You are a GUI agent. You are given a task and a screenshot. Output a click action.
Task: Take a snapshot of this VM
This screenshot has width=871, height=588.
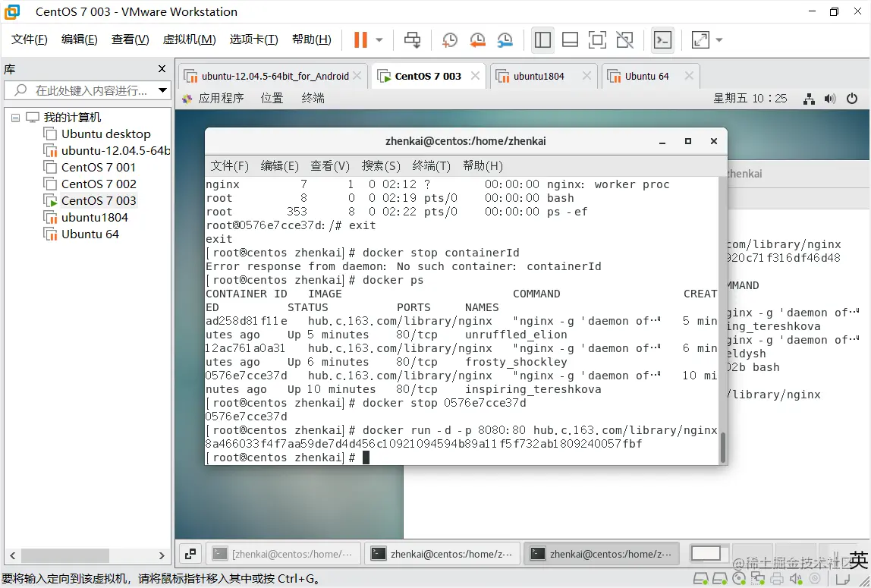coord(449,39)
